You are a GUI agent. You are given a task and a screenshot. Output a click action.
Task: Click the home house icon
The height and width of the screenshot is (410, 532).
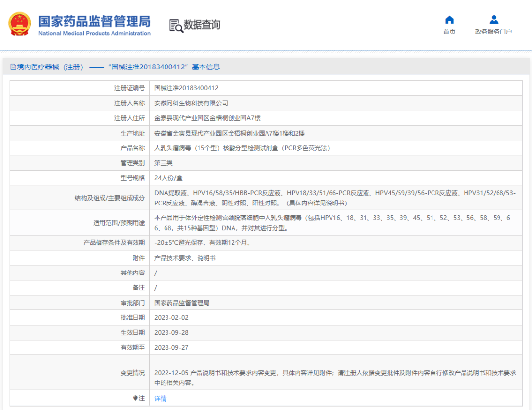[449, 20]
